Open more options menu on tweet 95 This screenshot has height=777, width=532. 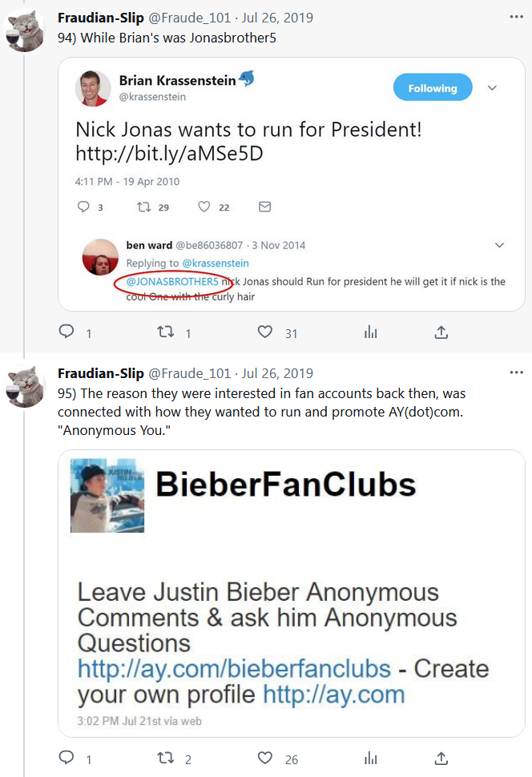(517, 373)
